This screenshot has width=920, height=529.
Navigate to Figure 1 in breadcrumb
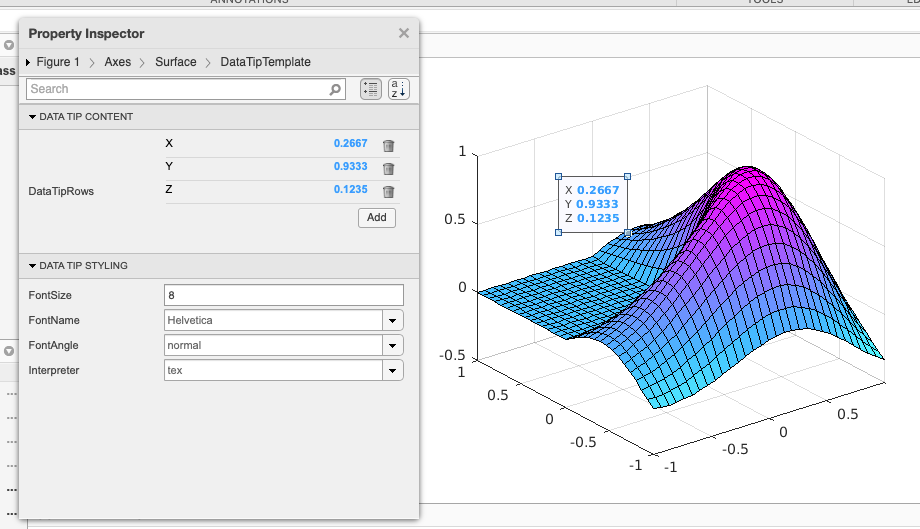58,62
